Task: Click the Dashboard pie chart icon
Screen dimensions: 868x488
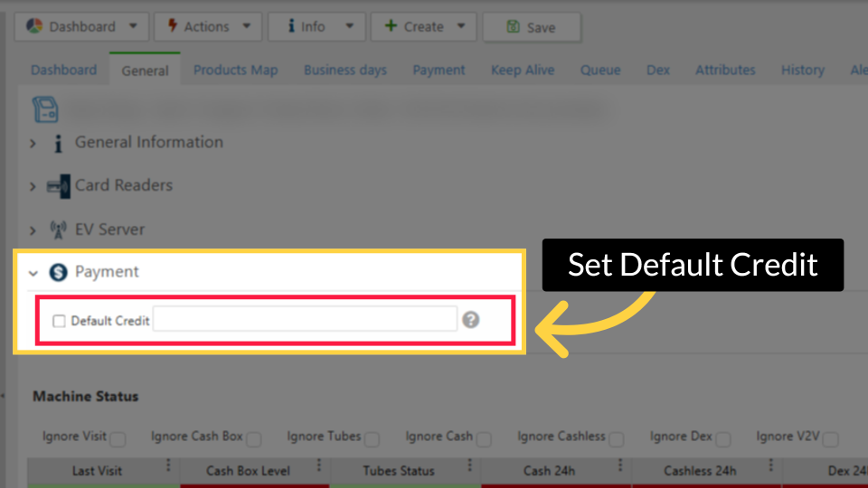Action: pos(34,26)
